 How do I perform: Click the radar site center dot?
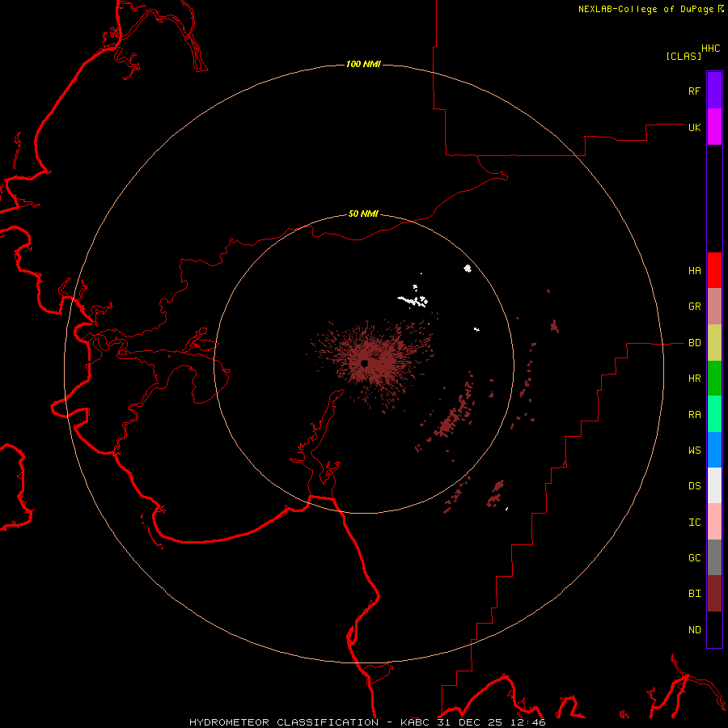click(x=365, y=363)
